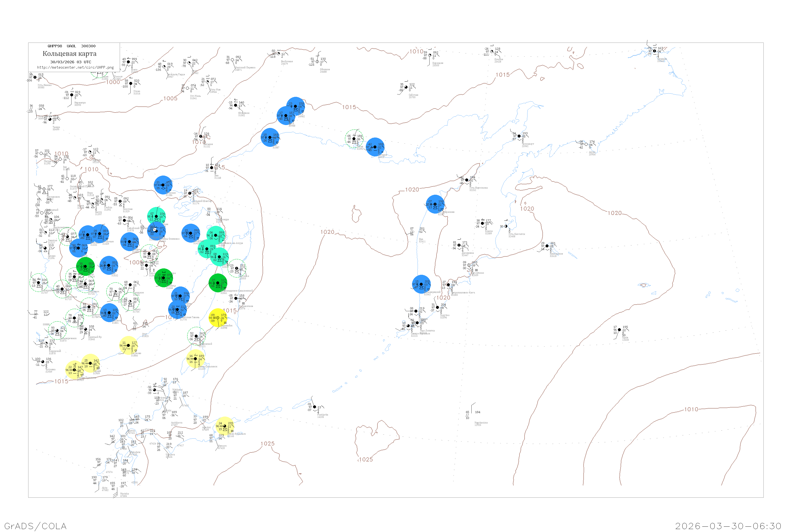Select the Усть-Камчатск 32408 station symbol
798x532 pixels.
pyautogui.click(x=506, y=226)
